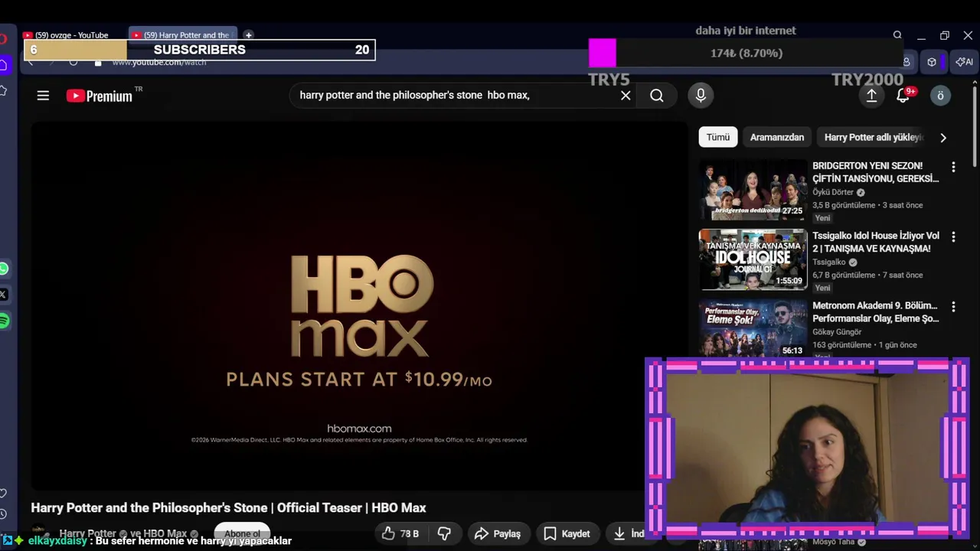
Task: Open the browser AI assistant button
Action: pos(965,62)
